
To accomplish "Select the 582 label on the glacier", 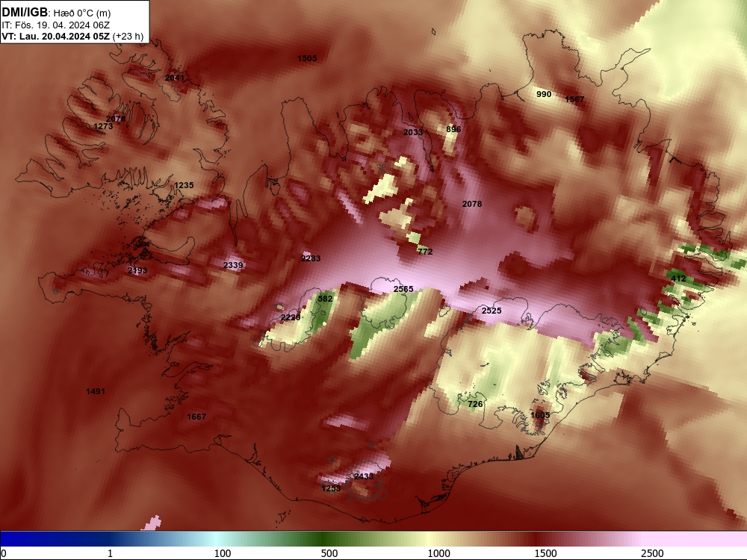I will tap(325, 299).
